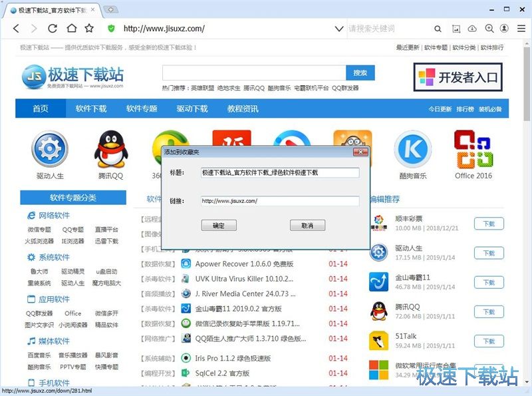The image size is (532, 396).
Task: Click the 火狐浏览器 sidebar link
Action: [39, 241]
